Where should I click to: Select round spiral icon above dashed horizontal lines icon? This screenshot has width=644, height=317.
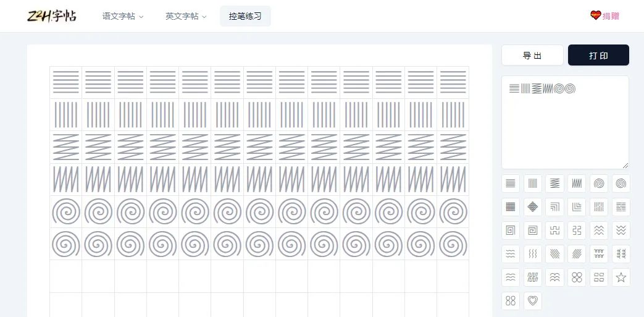click(x=621, y=184)
